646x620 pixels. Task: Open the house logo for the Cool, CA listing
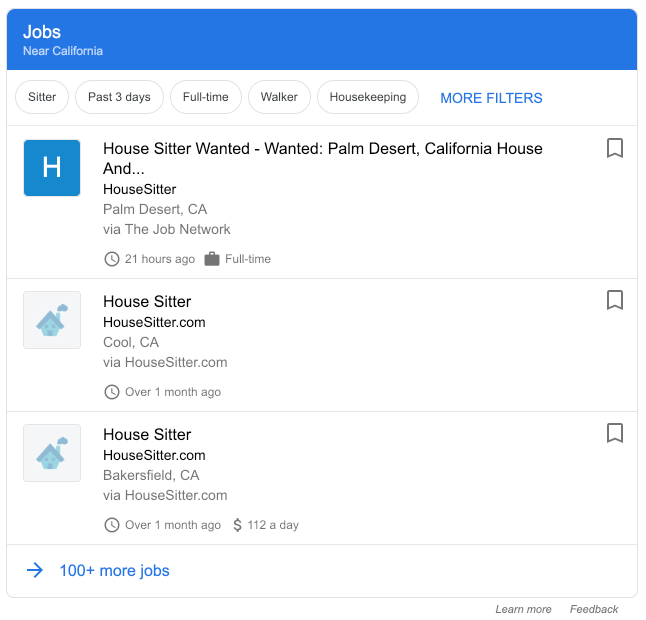pos(52,320)
